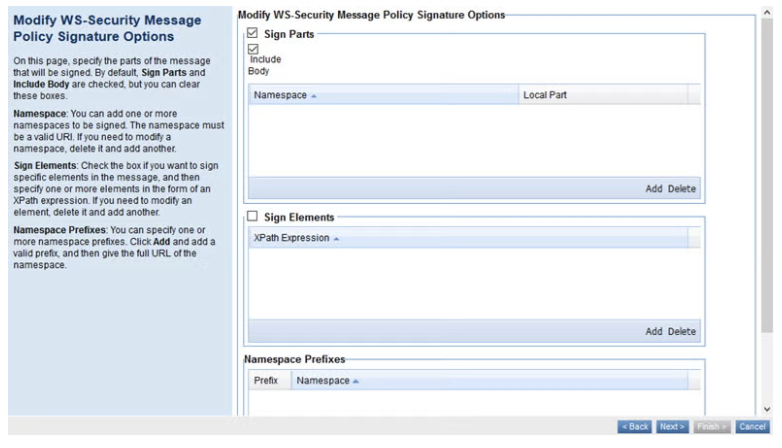782x448 pixels.
Task: Click the vertical scrollbar thumb
Action: coord(767,176)
